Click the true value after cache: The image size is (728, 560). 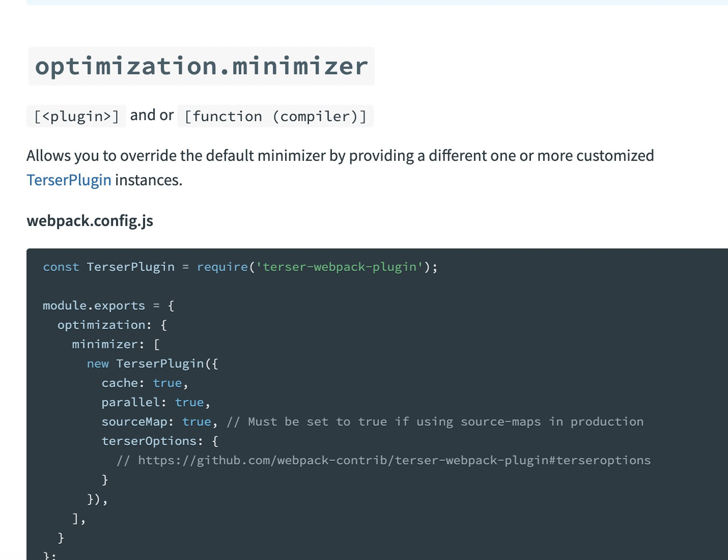167,383
